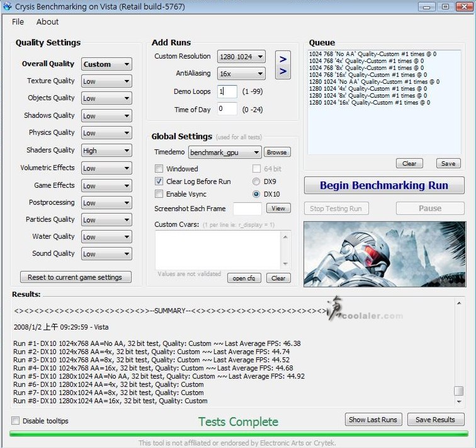Screen dimensions: 476x448
Task: Click the Stop Testing Run button
Action: tap(336, 209)
